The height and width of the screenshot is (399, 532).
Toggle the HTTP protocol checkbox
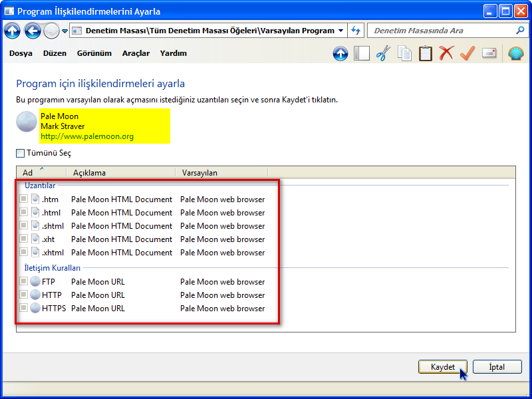23,294
